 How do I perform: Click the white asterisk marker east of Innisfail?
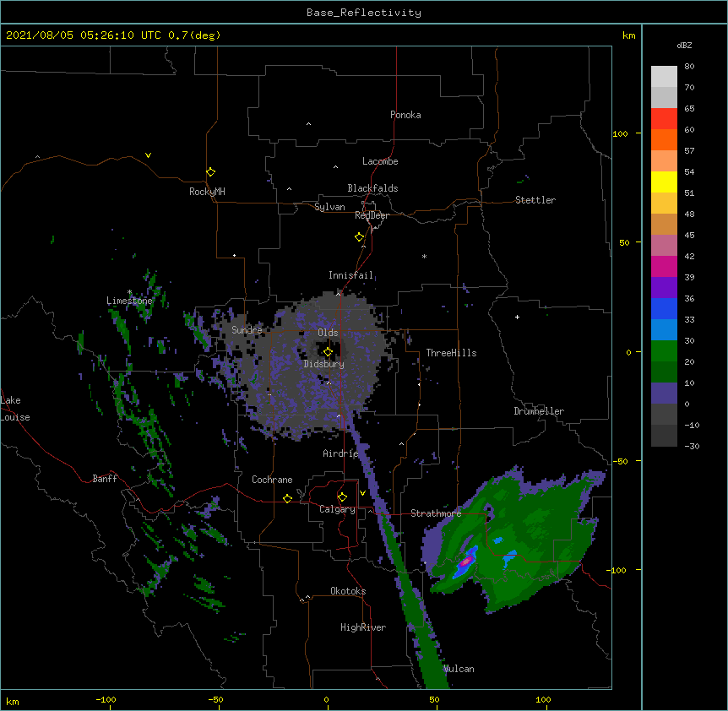[424, 256]
